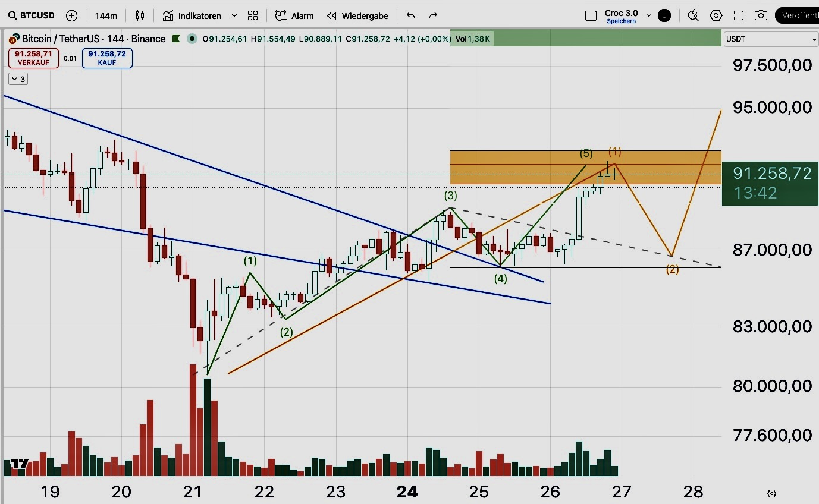Click the add symbol plus icon

(x=72, y=15)
